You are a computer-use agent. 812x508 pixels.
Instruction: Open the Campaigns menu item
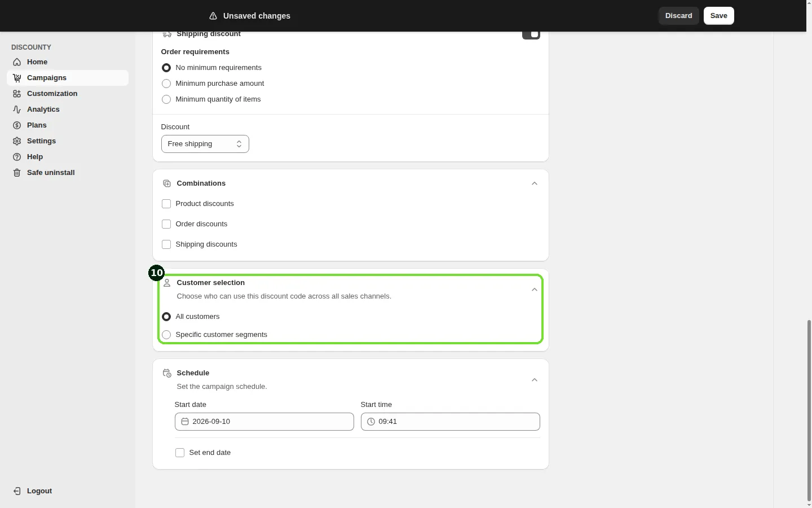click(68, 78)
